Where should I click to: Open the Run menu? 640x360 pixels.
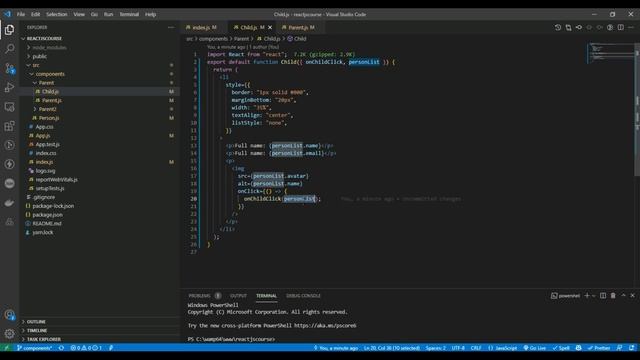108,14
